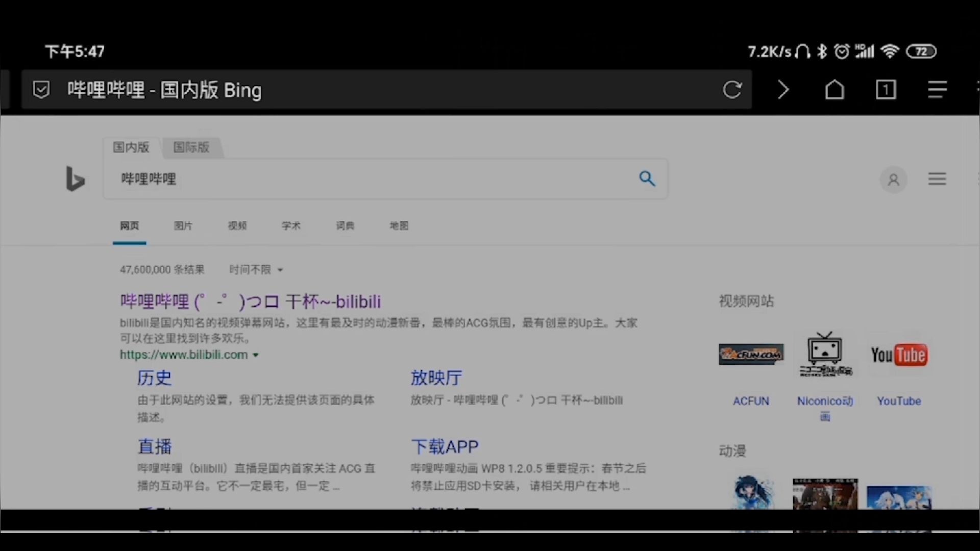The image size is (980, 551).
Task: Click the 动漫 sidebar heading
Action: pos(732,450)
